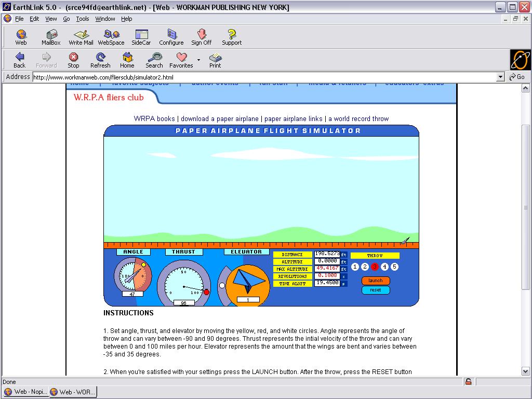Open the Support help icon

232,37
